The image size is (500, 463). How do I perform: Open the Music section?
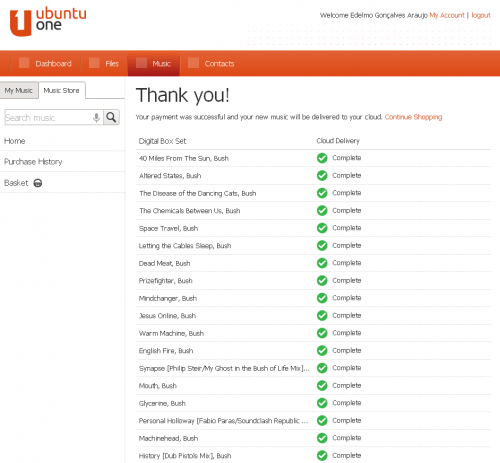(161, 63)
